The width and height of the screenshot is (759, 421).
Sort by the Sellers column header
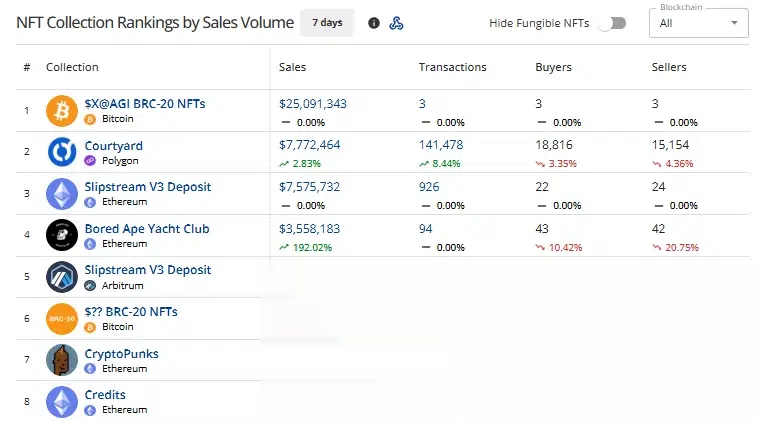tap(669, 67)
